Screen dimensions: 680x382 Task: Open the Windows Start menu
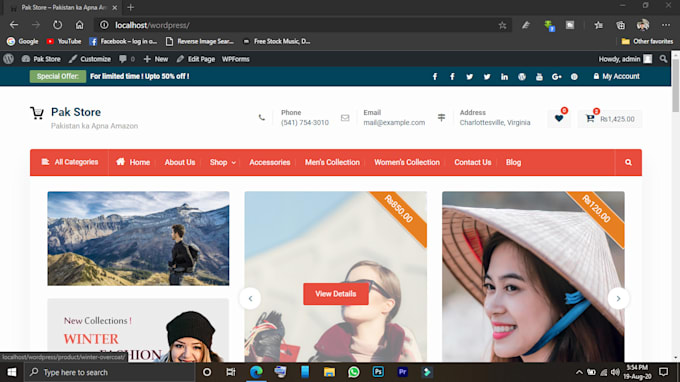(12, 372)
